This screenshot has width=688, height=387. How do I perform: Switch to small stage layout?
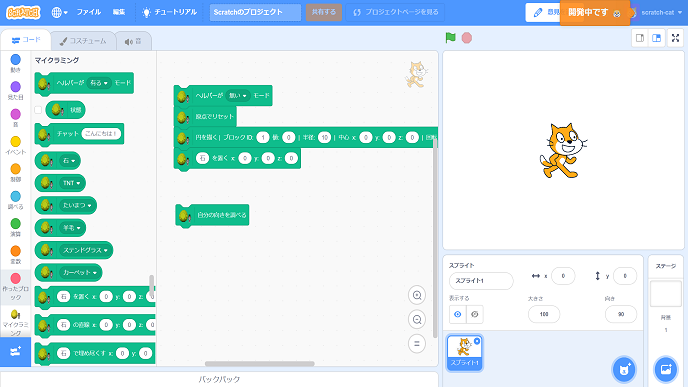tap(640, 38)
